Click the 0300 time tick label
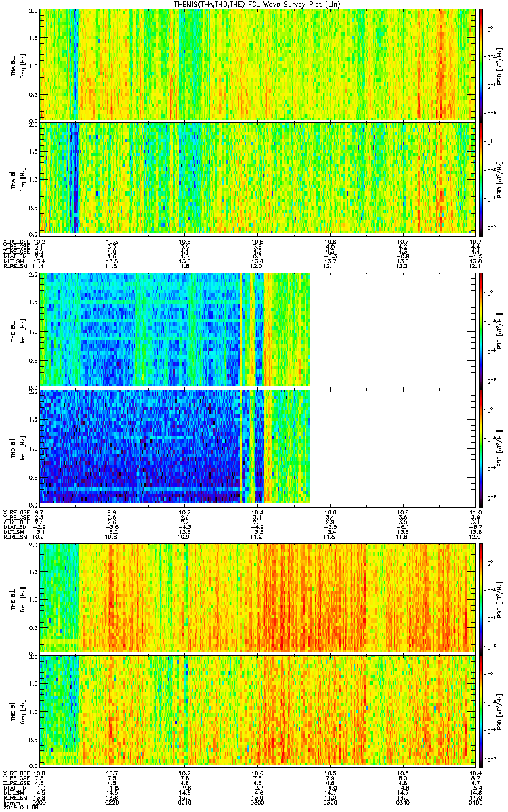 pos(257,801)
